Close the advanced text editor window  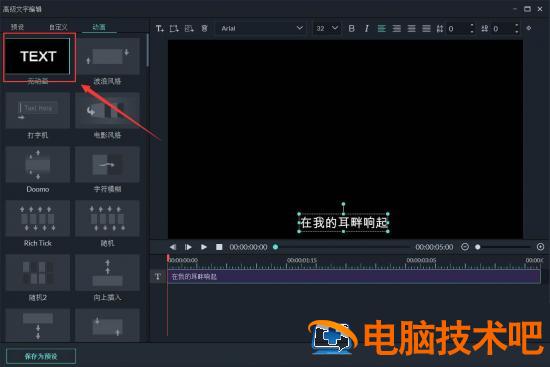[540, 9]
